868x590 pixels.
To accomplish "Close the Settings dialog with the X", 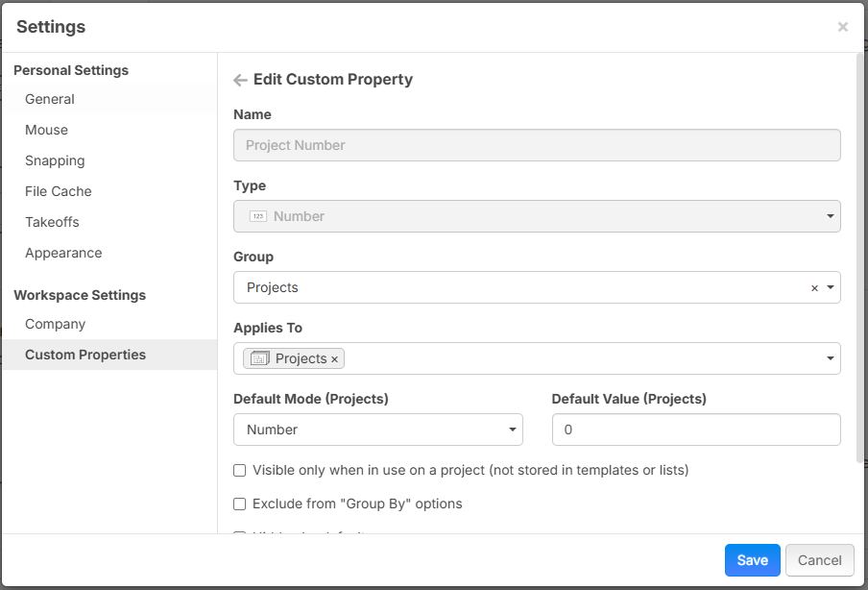I will point(843,27).
